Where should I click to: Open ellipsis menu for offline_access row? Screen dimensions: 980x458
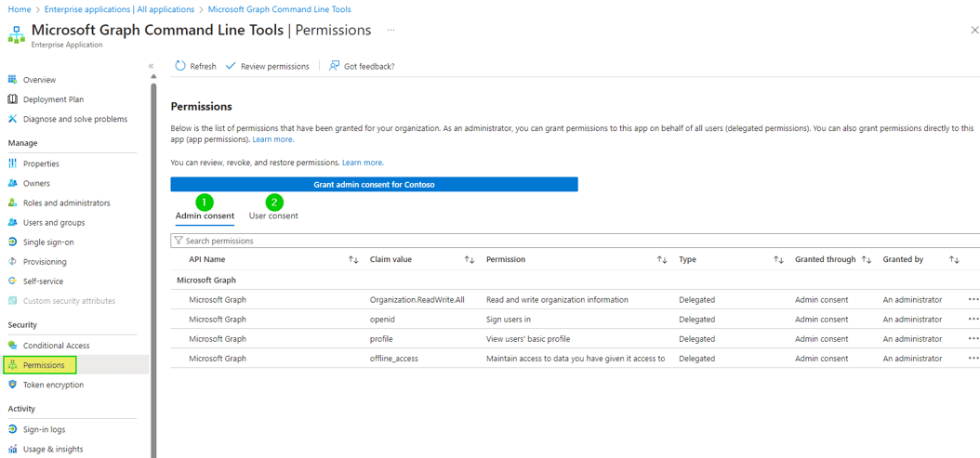(x=973, y=358)
